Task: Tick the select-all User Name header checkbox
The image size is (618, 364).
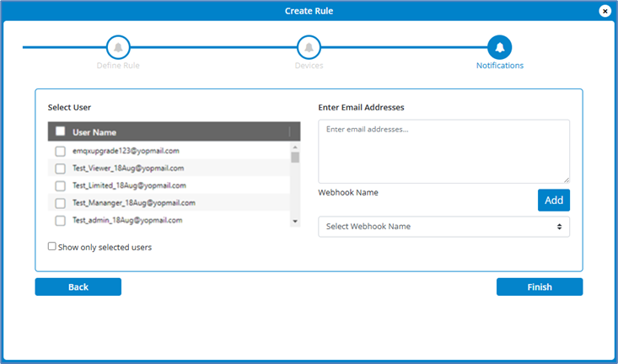Action: [x=60, y=131]
